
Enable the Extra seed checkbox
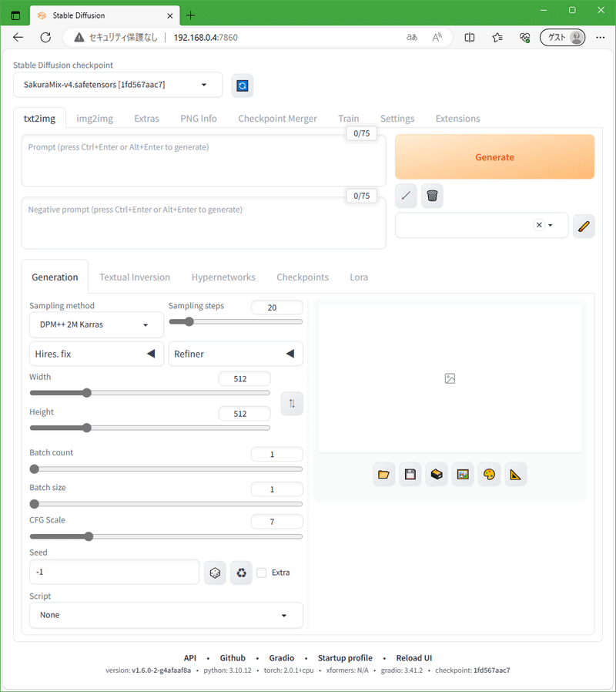tap(262, 573)
